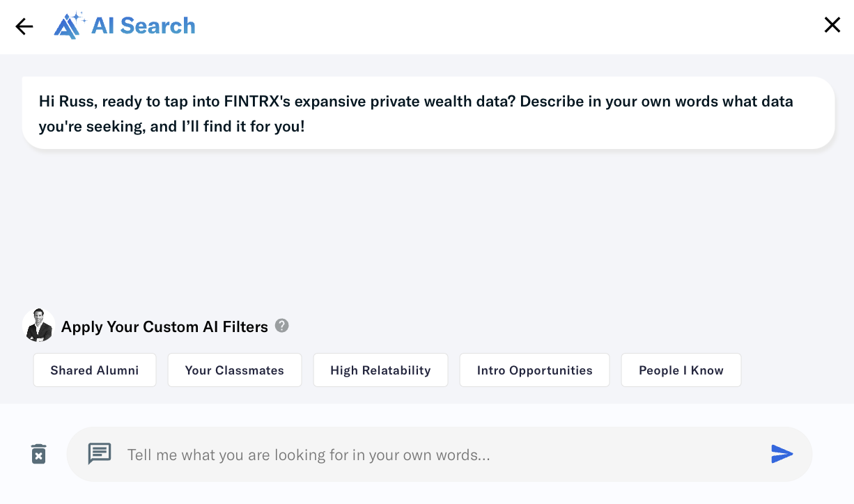This screenshot has height=504, width=854.
Task: Click 'Hi Russ' in the greeting message
Action: 67,102
